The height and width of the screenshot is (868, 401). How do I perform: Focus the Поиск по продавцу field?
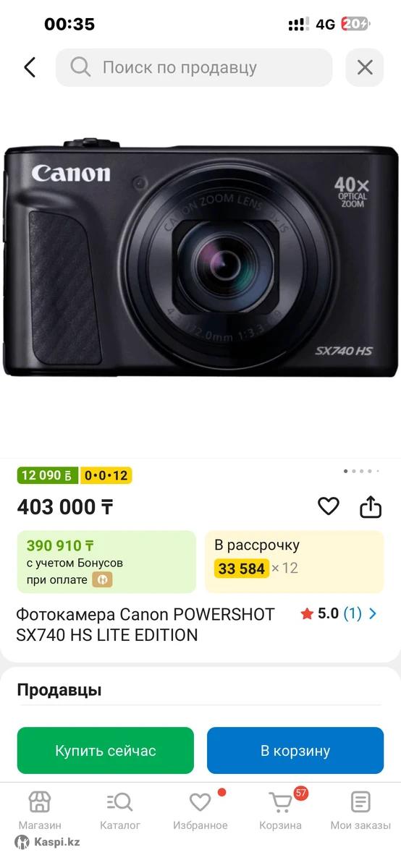click(x=194, y=67)
